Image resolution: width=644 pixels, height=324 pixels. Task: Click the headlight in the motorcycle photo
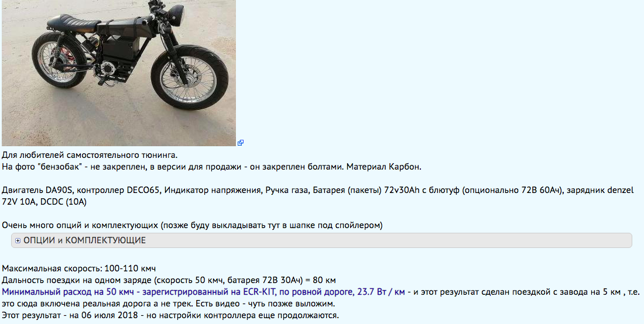(x=177, y=15)
